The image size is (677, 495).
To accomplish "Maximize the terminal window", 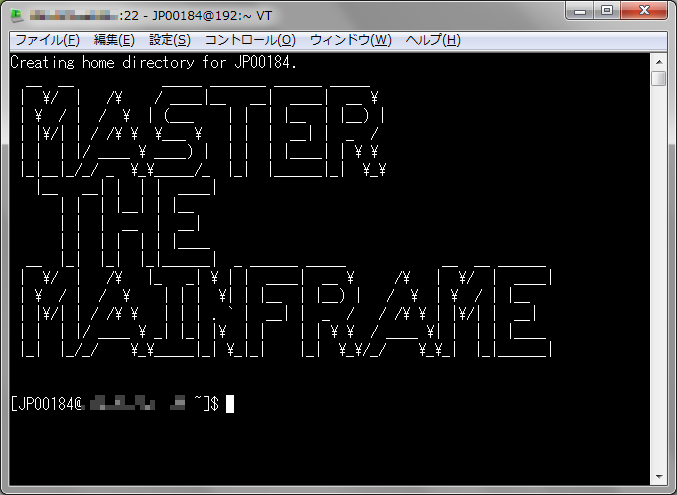I will pyautogui.click(x=607, y=11).
